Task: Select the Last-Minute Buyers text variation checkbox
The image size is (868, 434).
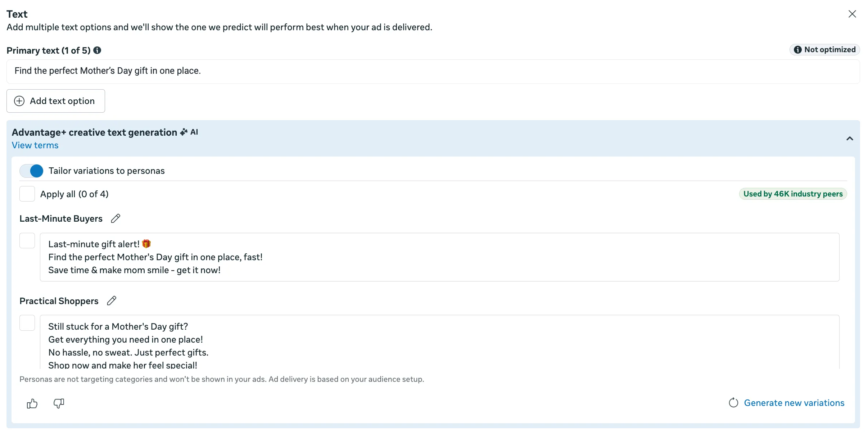Action: pyautogui.click(x=27, y=241)
